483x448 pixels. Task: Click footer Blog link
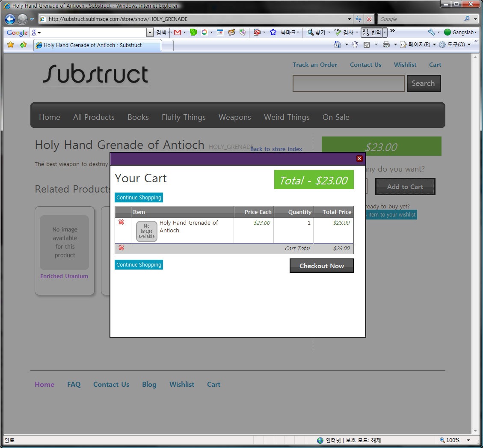pyautogui.click(x=149, y=384)
